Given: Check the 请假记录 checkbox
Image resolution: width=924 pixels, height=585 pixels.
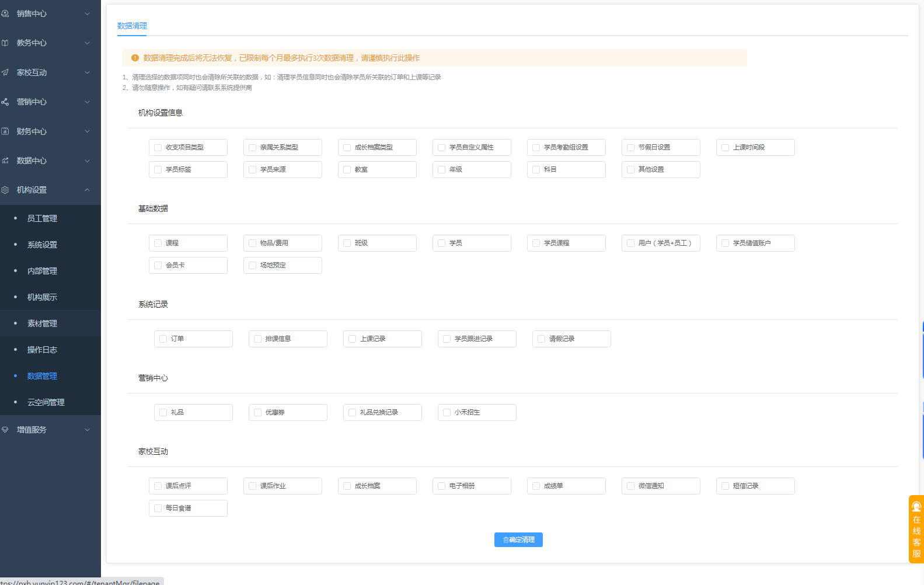Looking at the screenshot, I should [x=541, y=339].
